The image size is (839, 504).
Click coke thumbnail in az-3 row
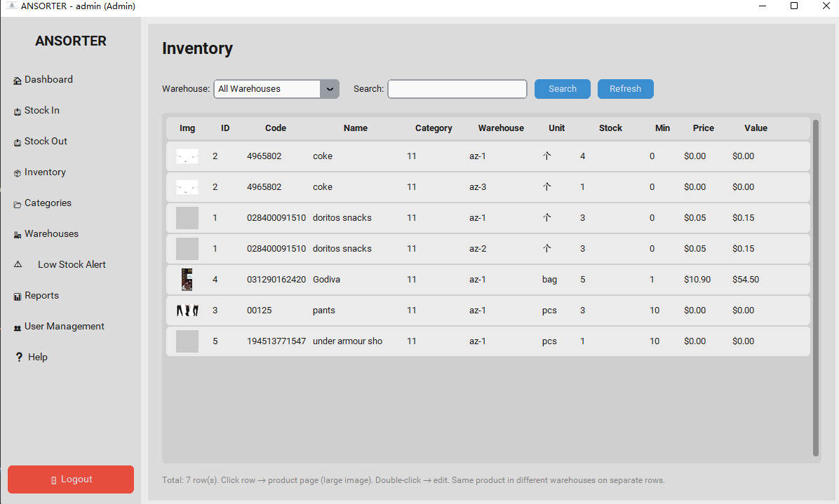tap(187, 187)
